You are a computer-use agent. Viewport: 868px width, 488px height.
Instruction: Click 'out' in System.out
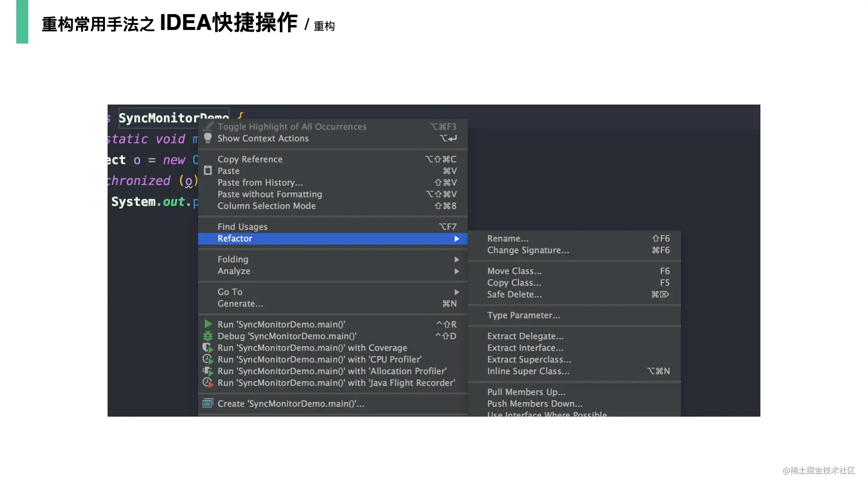click(x=174, y=202)
